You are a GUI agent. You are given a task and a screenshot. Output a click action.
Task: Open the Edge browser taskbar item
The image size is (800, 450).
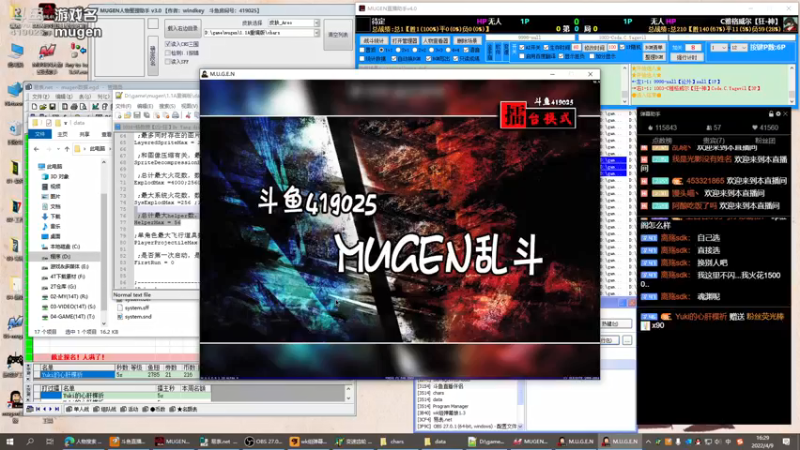[84, 441]
